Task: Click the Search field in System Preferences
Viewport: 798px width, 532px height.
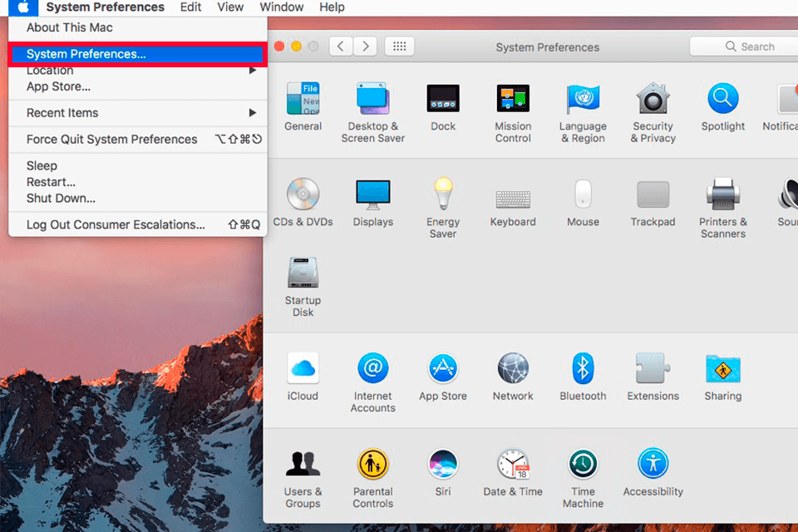Action: (744, 47)
